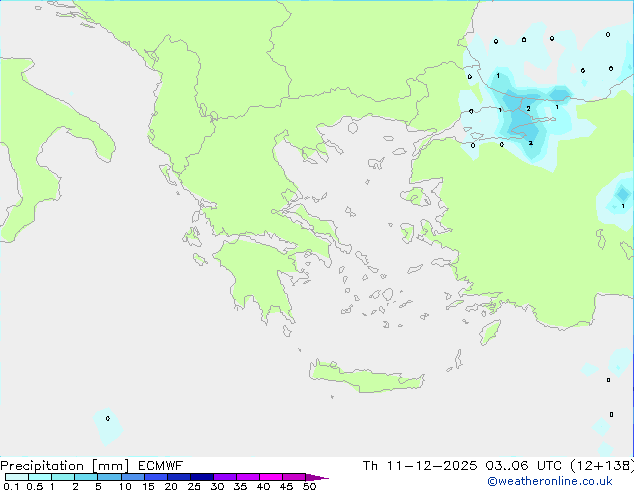
Task: Click the legend value label '10'
Action: click(x=125, y=486)
